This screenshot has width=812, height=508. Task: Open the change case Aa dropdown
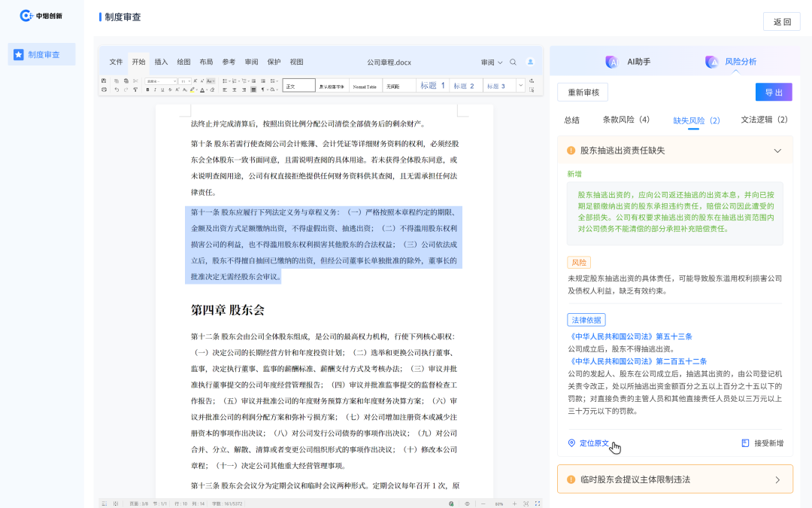pos(211,81)
